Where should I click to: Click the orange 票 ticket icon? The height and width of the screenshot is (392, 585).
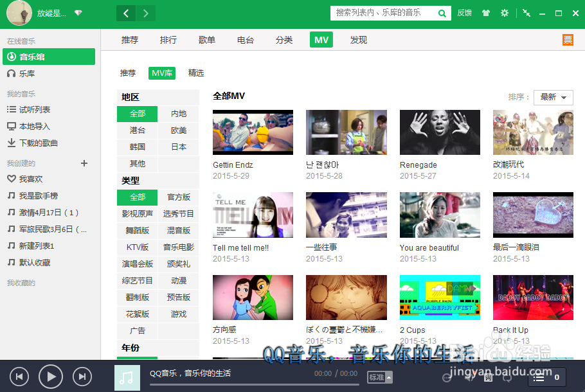pyautogui.click(x=568, y=40)
